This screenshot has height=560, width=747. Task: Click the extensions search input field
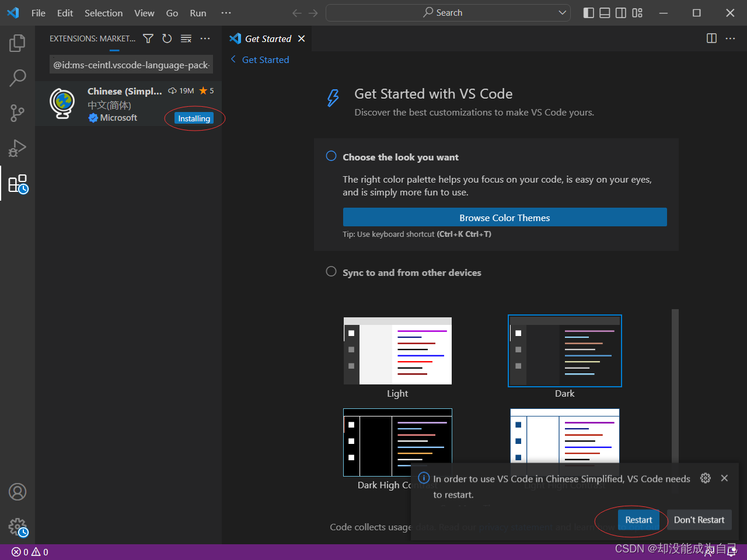131,65
